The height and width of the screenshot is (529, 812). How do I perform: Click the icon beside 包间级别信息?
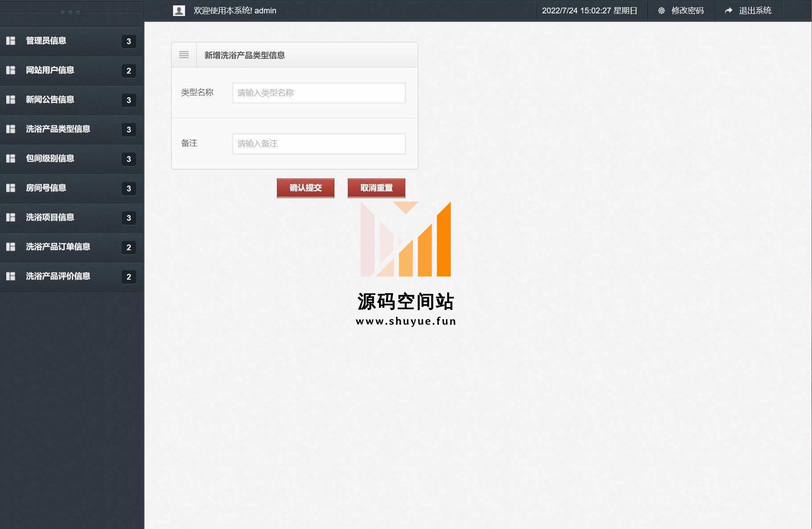[11, 158]
